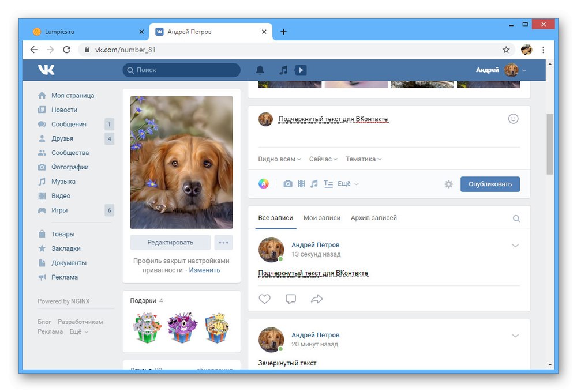Image resolution: width=577 pixels, height=392 pixels.
Task: Open Новости in sidebar
Action: click(x=64, y=110)
